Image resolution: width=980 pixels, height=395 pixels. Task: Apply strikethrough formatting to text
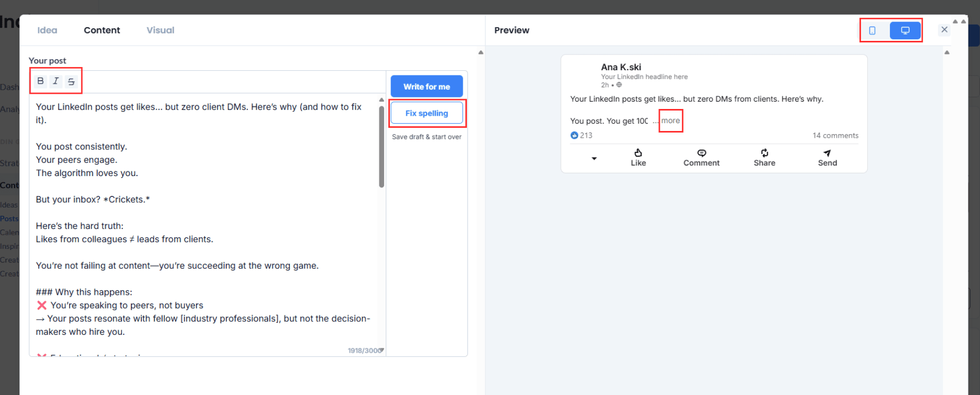(x=71, y=82)
